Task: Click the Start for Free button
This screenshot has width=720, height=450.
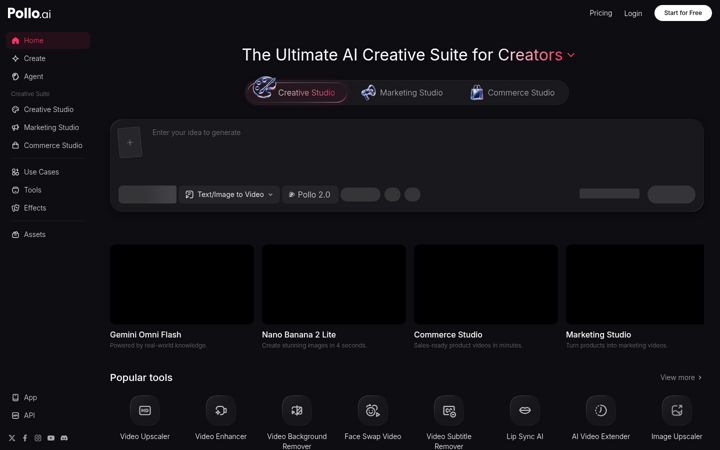Action: 683,13
